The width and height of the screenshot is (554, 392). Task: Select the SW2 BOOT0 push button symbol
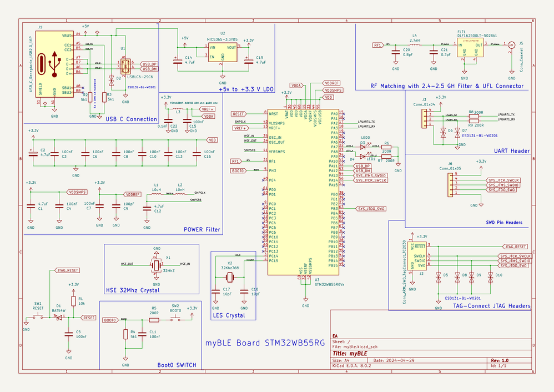(175, 319)
